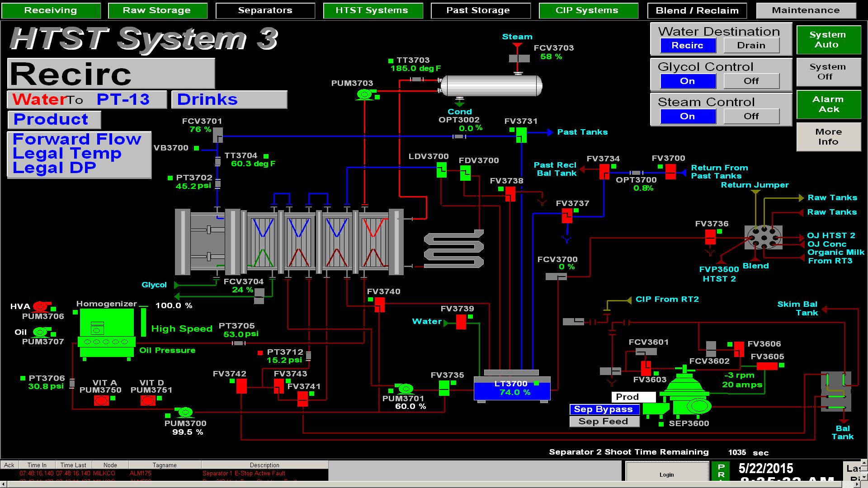Click valve FV3741
The width and height of the screenshot is (868, 488).
[x=302, y=399]
